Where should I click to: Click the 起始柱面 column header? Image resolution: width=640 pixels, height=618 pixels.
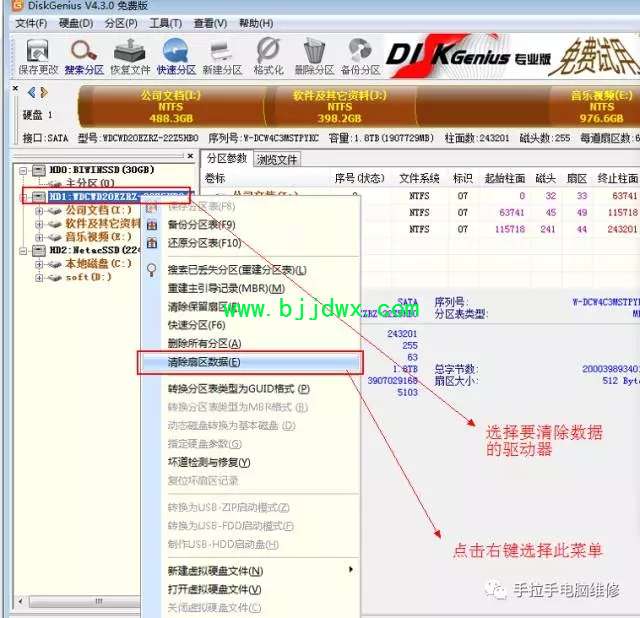pyautogui.click(x=504, y=178)
